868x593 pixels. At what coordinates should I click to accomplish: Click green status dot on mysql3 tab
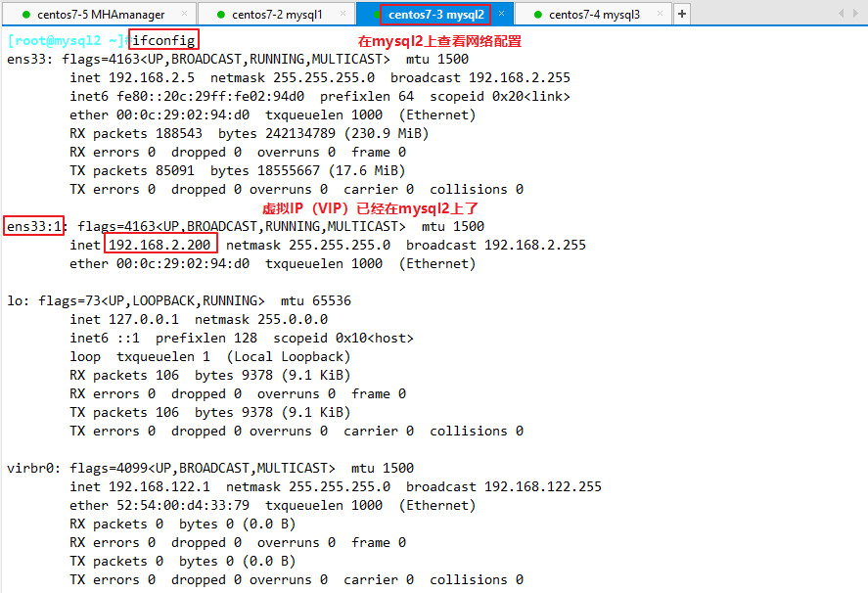[x=537, y=15]
